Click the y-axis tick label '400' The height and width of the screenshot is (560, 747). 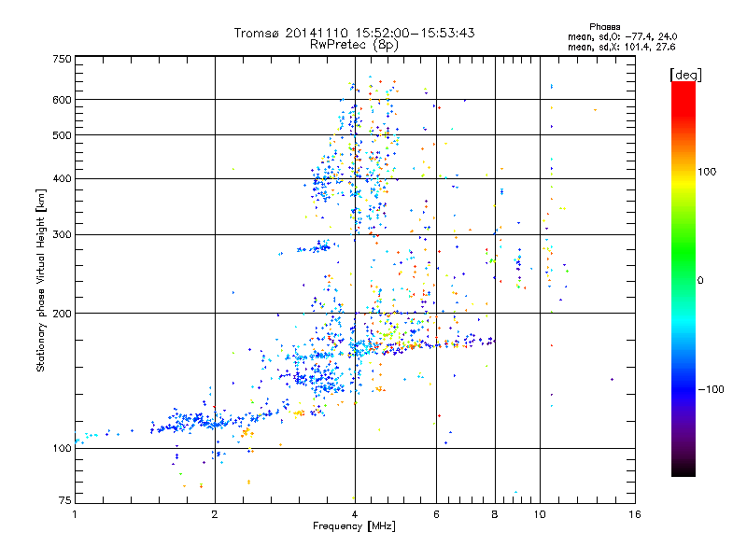62,179
